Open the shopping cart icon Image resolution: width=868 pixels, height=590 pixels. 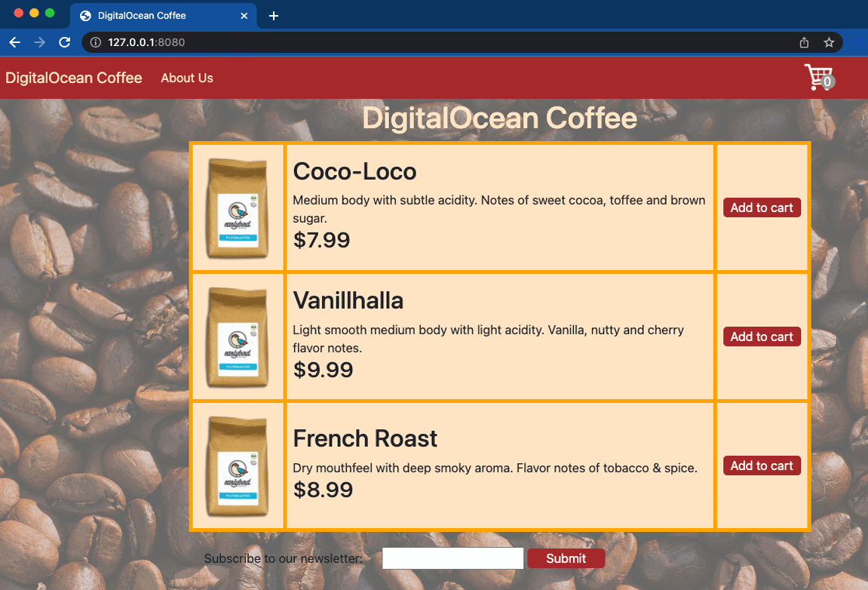coord(819,77)
